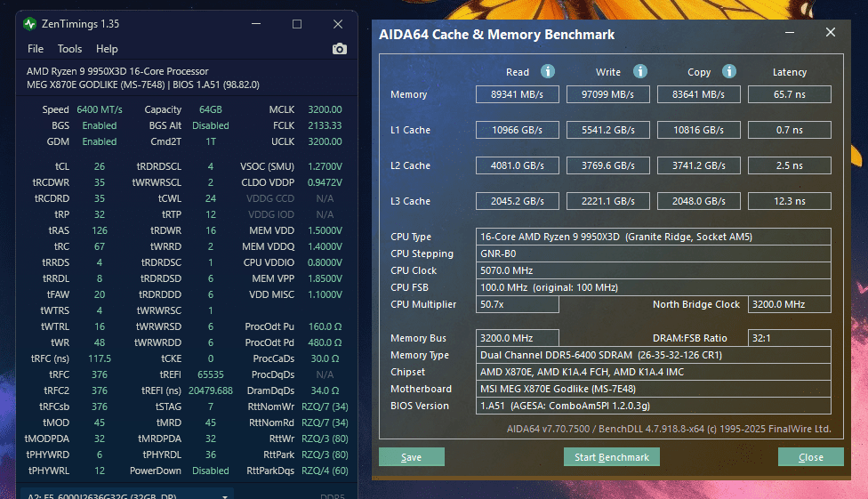Image resolution: width=868 pixels, height=499 pixels.
Task: Click the Chipset AMD X870E field
Action: (x=653, y=372)
